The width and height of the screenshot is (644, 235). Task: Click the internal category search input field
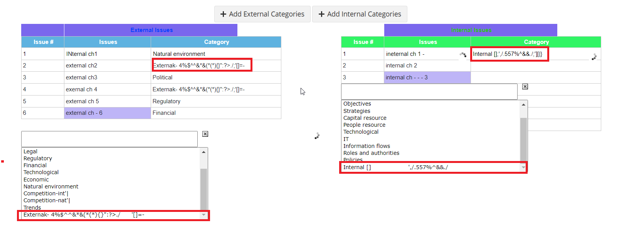[x=429, y=92]
